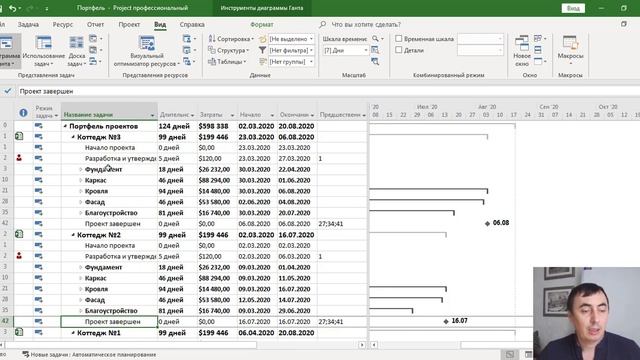The image size is (640, 360).
Task: Click task mode icon in Портфель проектов row
Action: [38, 126]
